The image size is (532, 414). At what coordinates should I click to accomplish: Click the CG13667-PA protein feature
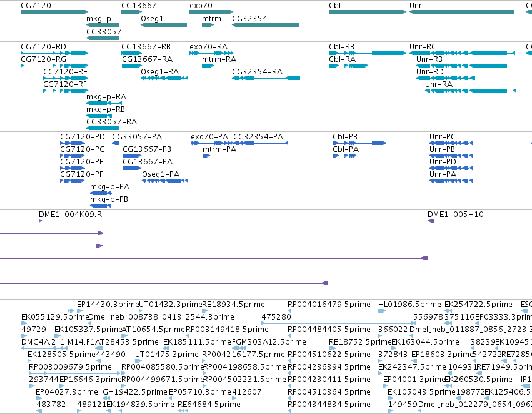point(132,168)
